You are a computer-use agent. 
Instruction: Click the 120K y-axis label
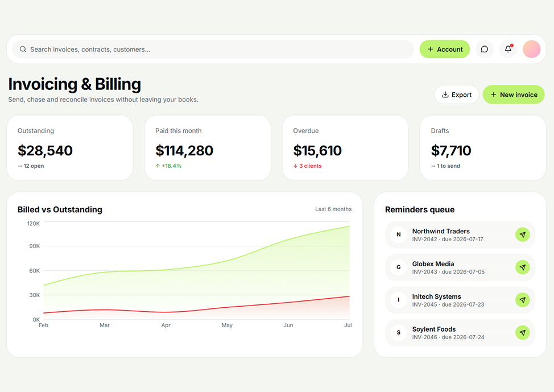[x=34, y=224]
